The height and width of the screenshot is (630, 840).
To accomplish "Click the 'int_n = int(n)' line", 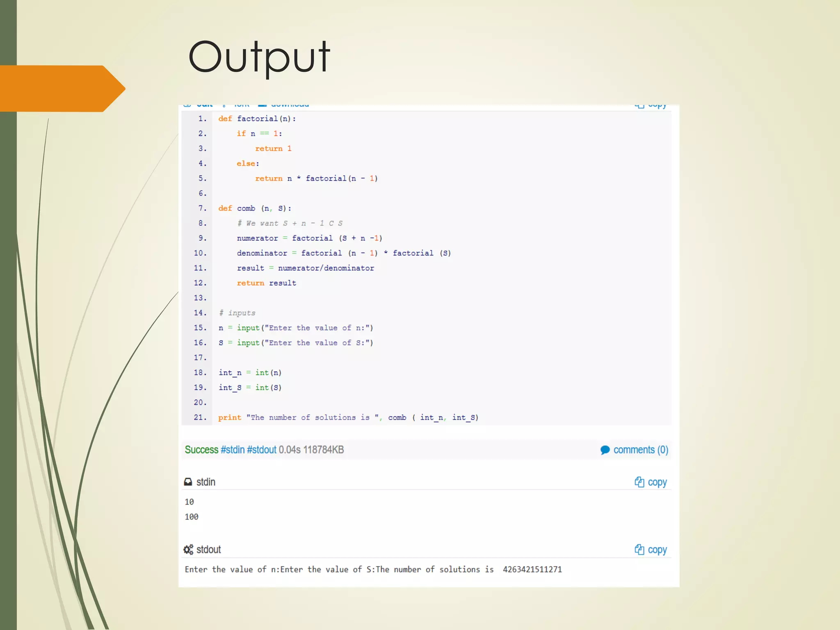I will [x=250, y=373].
